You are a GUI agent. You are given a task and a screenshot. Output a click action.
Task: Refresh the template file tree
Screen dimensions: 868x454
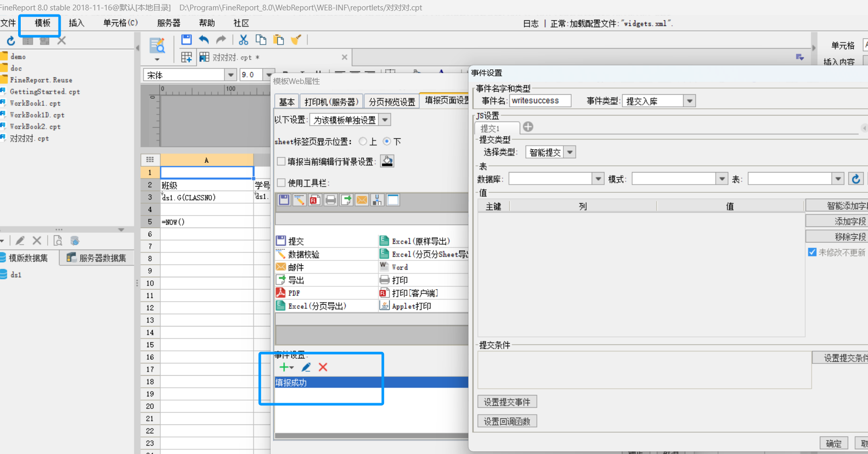point(11,40)
